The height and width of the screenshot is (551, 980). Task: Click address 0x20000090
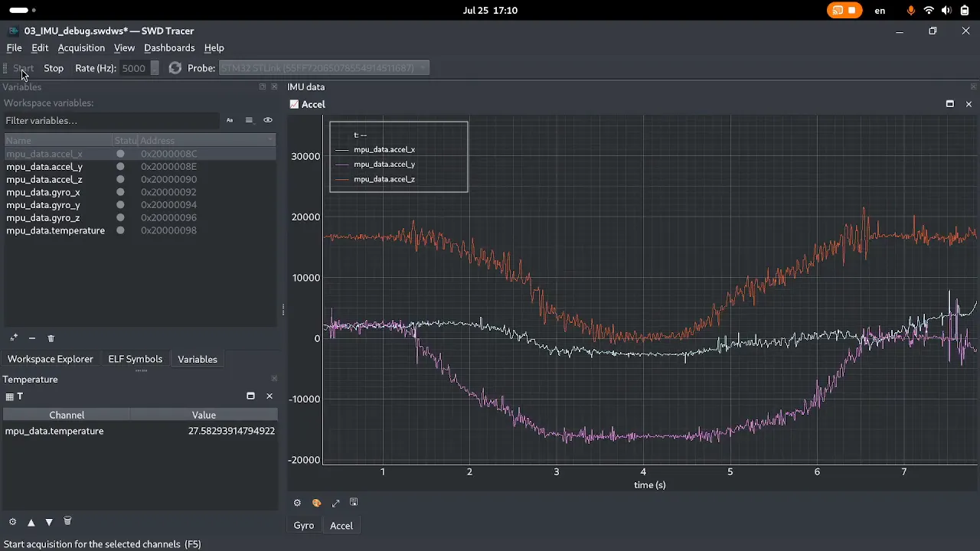[168, 179]
